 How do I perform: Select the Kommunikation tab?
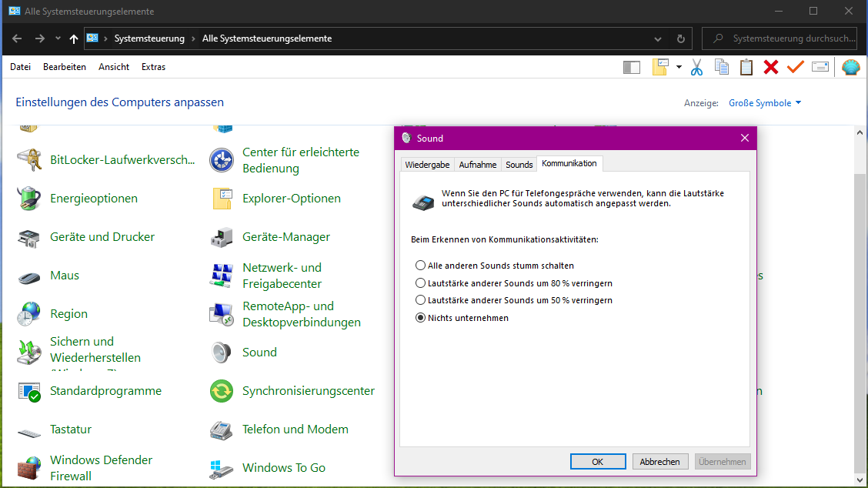click(x=569, y=163)
